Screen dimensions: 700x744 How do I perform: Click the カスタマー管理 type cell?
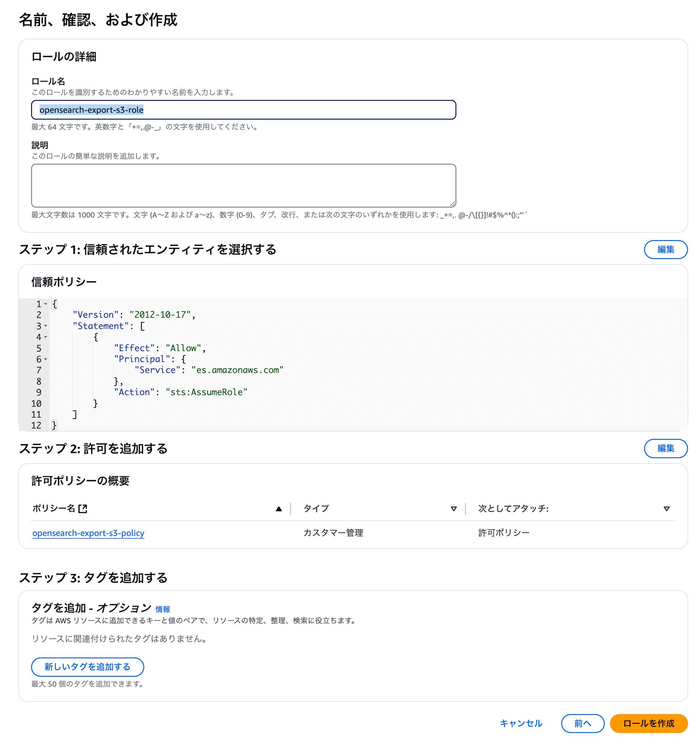tap(333, 533)
